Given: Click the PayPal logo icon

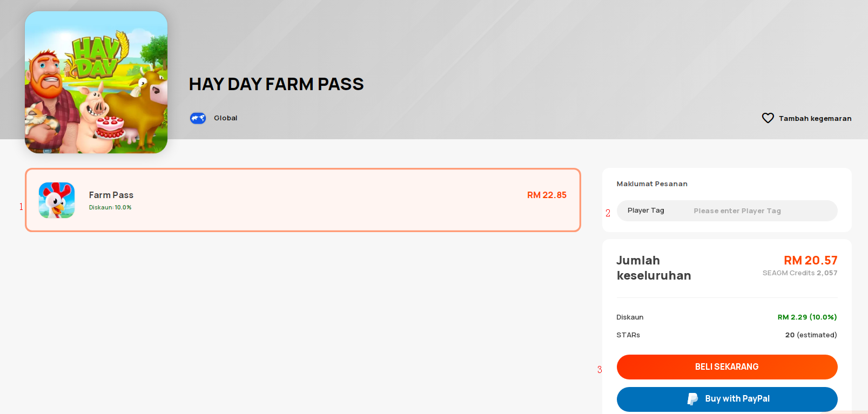Looking at the screenshot, I should (x=692, y=399).
